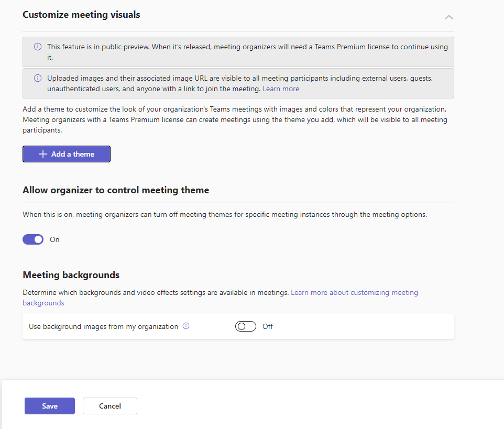Click the On label beside theme toggle
Screen dimensions: 504x429
click(54, 239)
